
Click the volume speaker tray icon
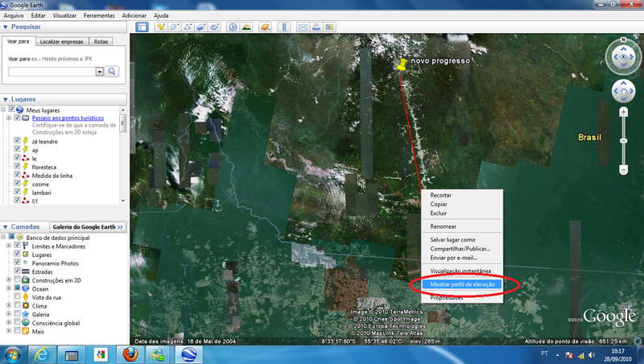pos(592,355)
